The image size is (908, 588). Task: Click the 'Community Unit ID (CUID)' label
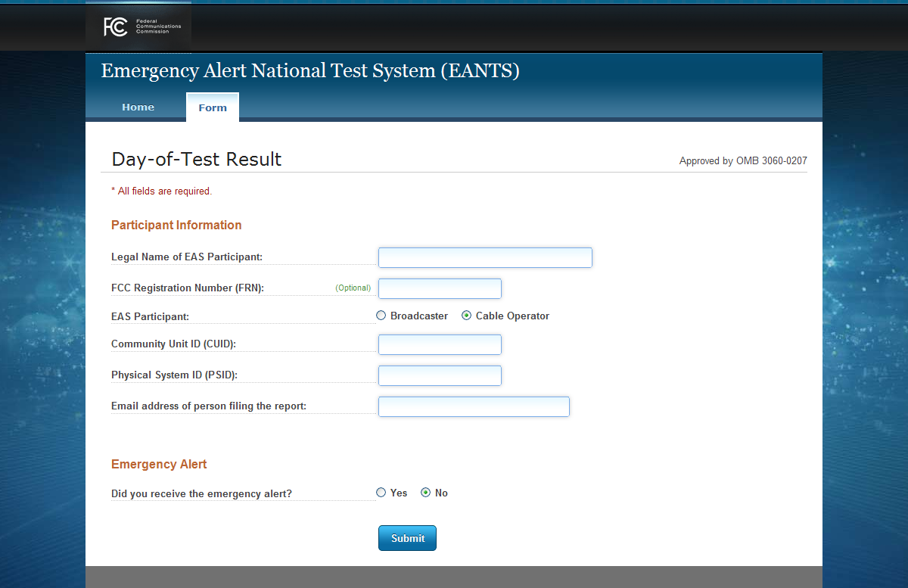point(174,344)
